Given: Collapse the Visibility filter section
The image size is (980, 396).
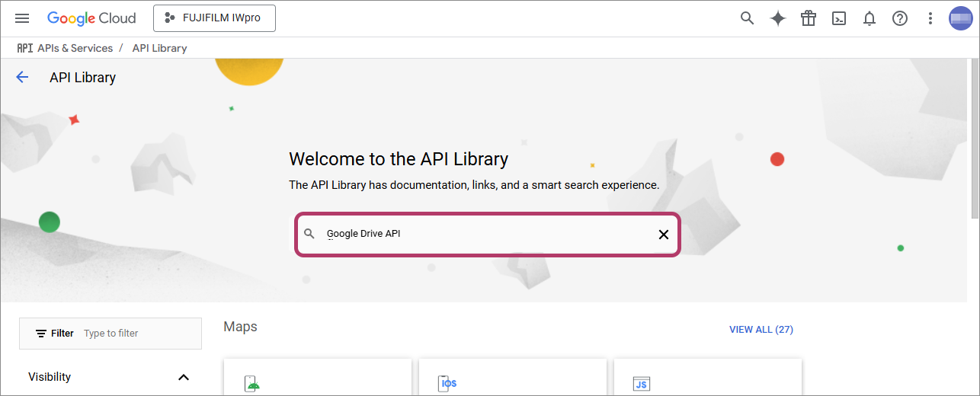Looking at the screenshot, I should point(183,377).
